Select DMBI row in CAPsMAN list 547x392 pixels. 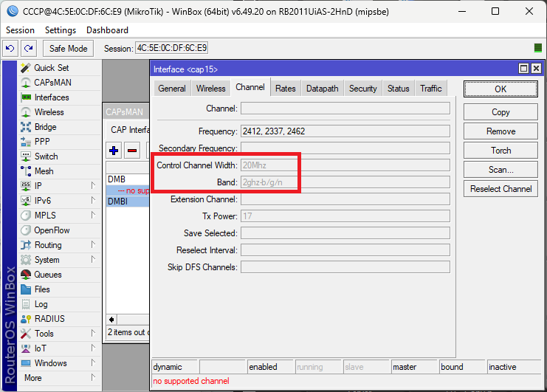pos(128,202)
